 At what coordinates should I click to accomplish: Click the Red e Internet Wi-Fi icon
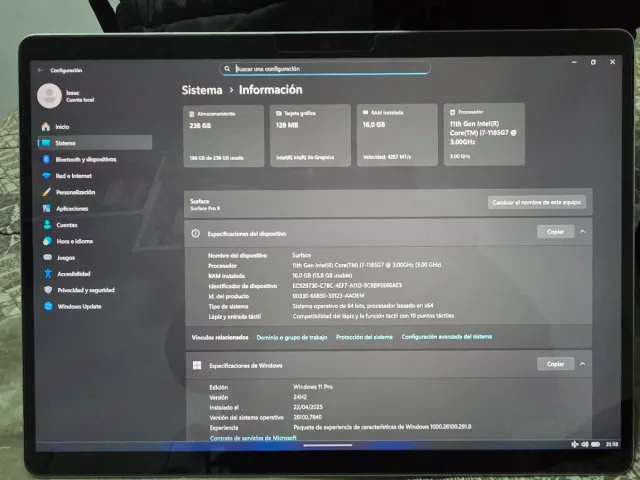click(x=46, y=175)
